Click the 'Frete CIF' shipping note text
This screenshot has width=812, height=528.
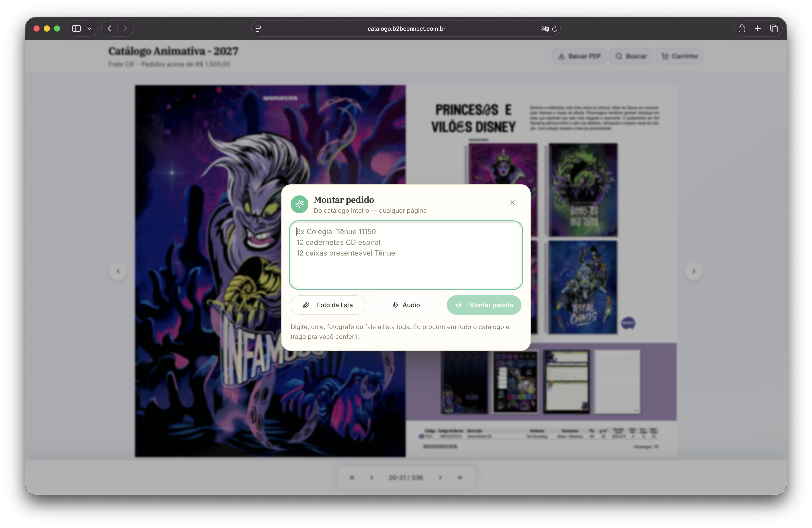pos(169,64)
